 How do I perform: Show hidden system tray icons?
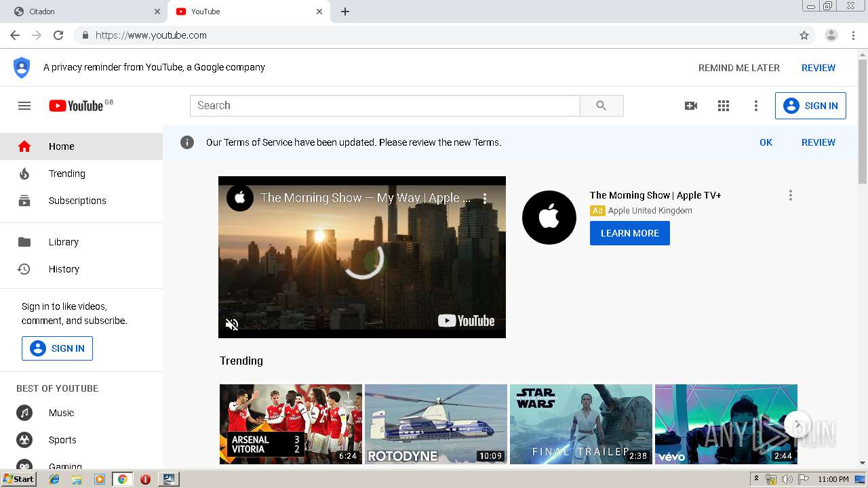tap(757, 479)
